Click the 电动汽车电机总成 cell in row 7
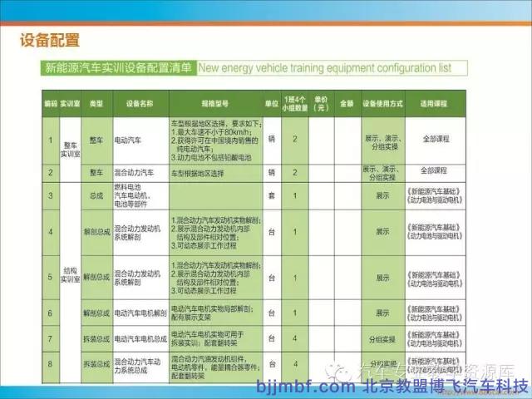This screenshot has width=532, height=399. (140, 338)
